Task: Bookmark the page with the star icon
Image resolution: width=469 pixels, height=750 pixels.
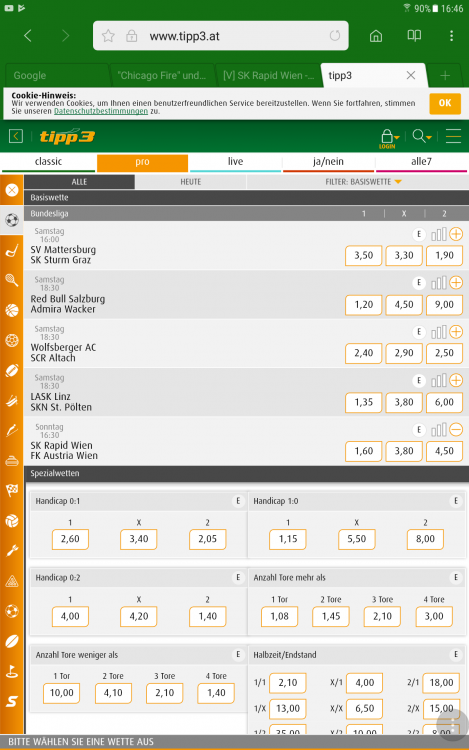Action: pyautogui.click(x=109, y=36)
